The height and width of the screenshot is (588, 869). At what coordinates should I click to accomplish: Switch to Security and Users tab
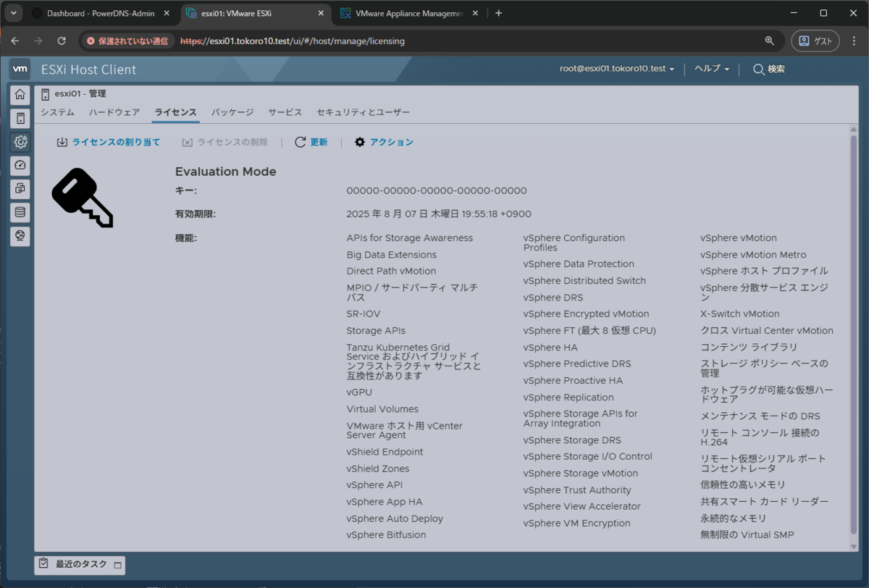pyautogui.click(x=363, y=112)
